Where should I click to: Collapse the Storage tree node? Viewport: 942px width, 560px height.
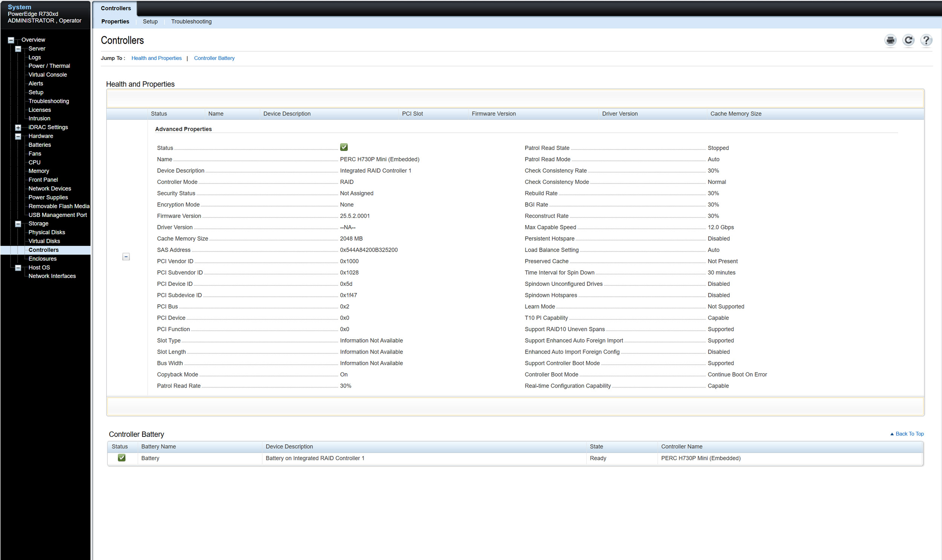[18, 224]
